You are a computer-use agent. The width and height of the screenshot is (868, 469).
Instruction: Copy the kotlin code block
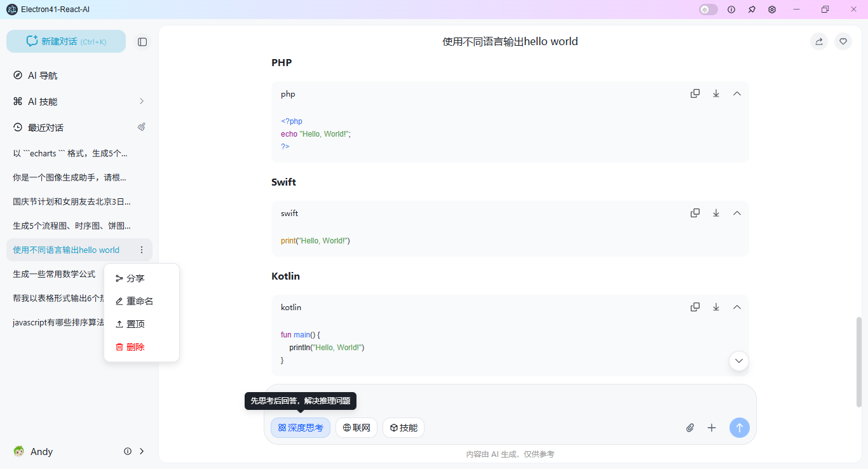click(x=695, y=307)
